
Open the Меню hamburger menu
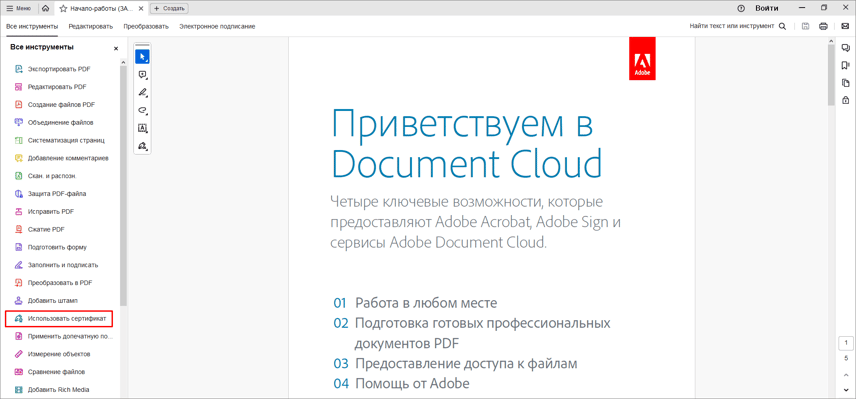pyautogui.click(x=18, y=8)
